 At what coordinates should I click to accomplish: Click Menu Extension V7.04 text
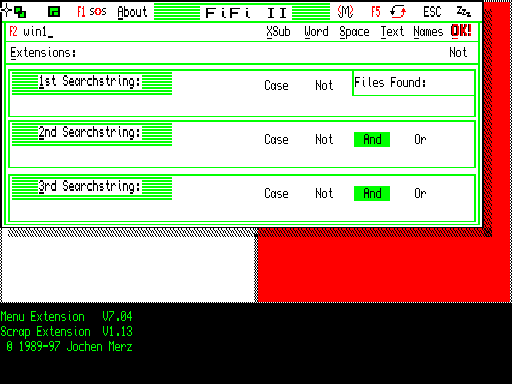point(66,316)
